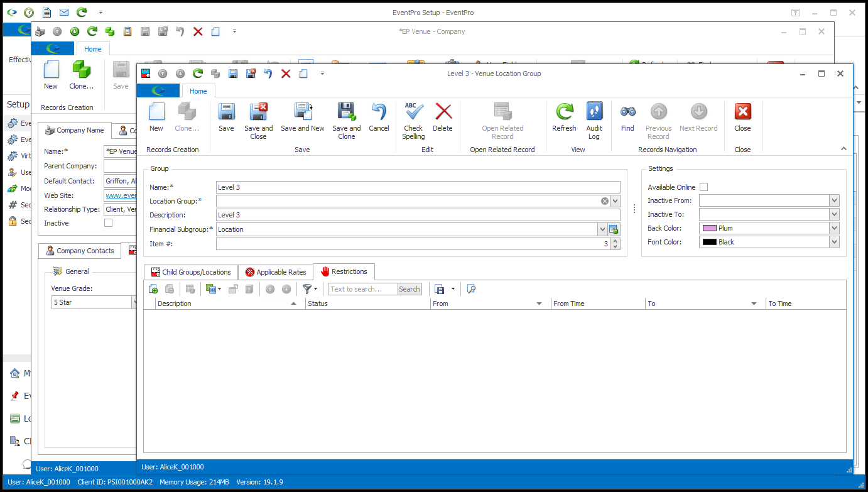The width and height of the screenshot is (868, 492).
Task: Click the Description field
Action: click(418, 215)
